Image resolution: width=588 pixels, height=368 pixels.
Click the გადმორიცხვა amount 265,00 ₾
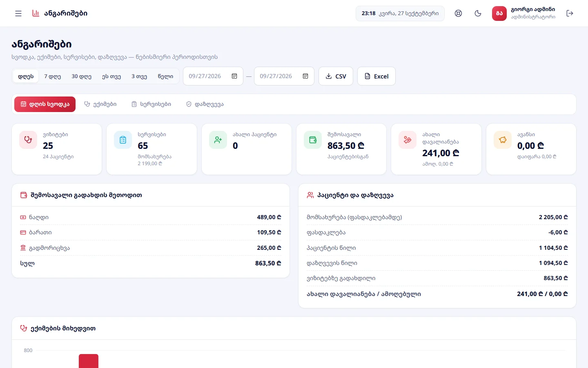[269, 248]
